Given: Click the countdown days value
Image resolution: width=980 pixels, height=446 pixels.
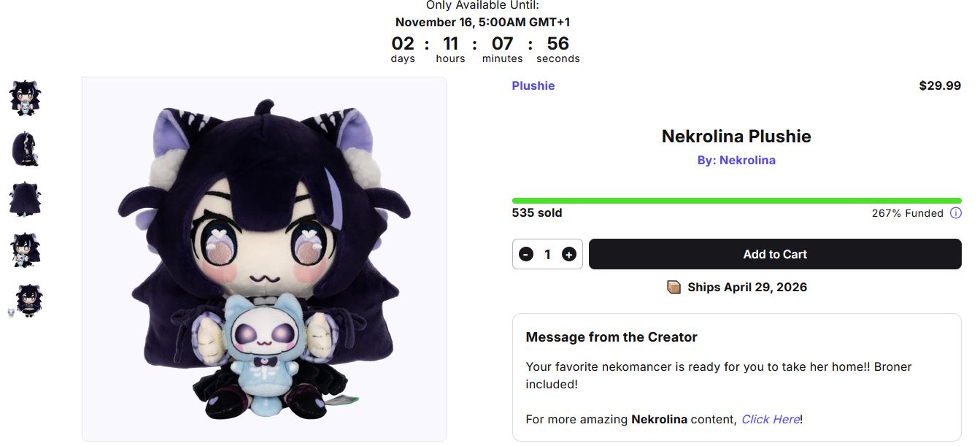Looking at the screenshot, I should click(x=403, y=44).
